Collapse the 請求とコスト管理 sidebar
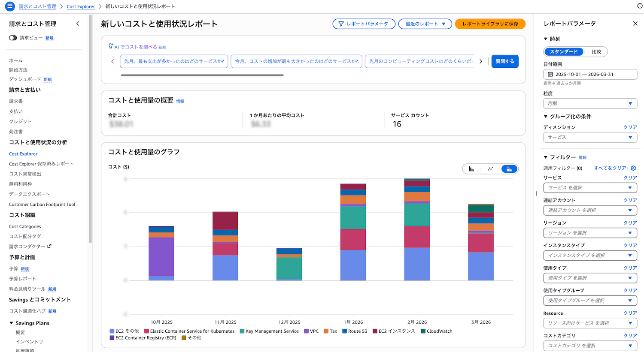Screen dimensions: 644x352 point(78,24)
